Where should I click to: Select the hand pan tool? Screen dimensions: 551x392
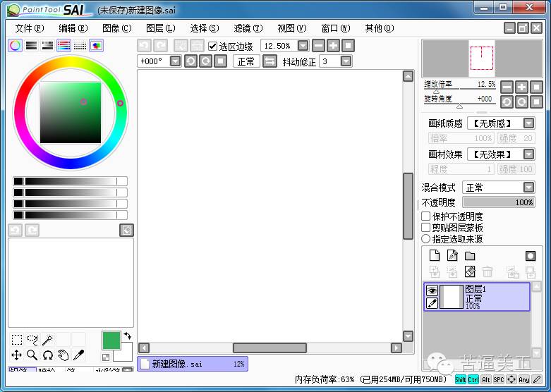63,355
